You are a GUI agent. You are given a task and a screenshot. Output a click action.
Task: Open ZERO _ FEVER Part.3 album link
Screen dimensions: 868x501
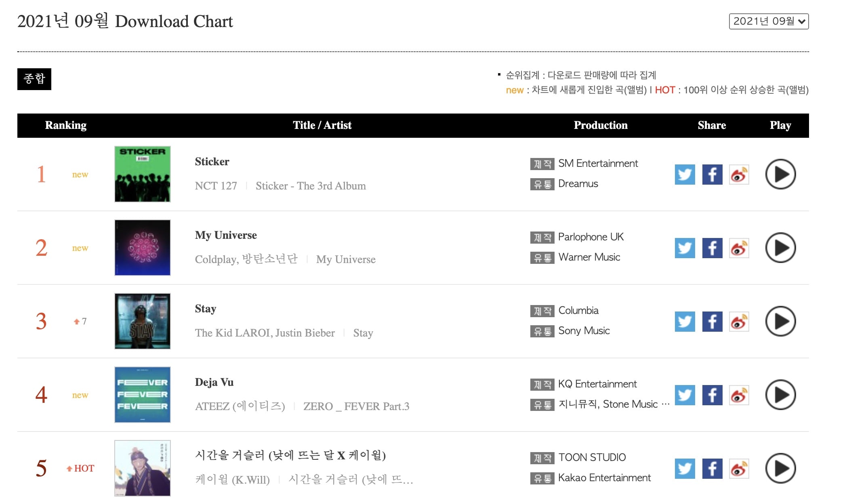356,406
